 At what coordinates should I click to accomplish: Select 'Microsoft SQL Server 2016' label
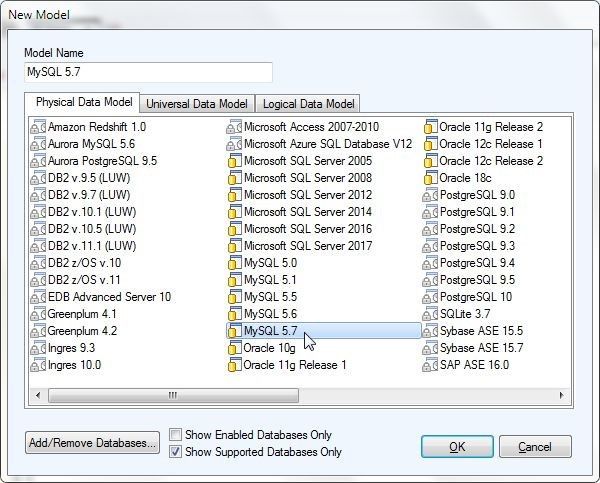coord(308,229)
